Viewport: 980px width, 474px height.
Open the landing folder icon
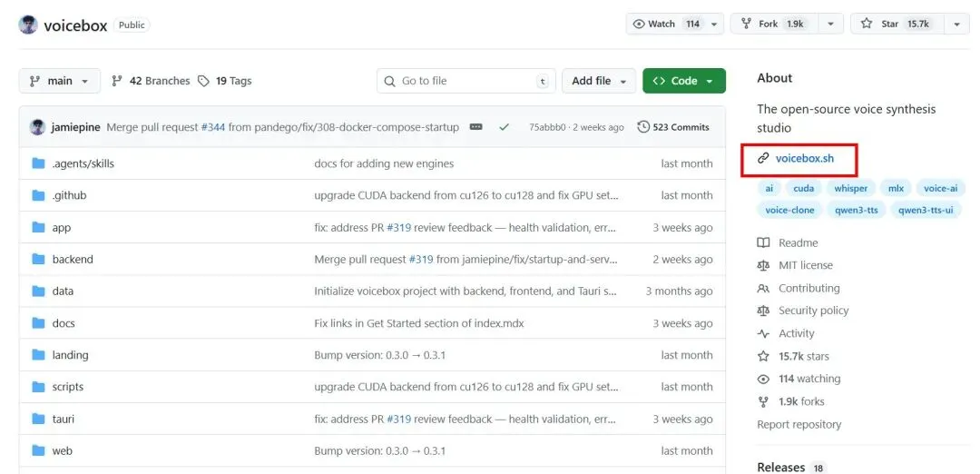(x=39, y=355)
